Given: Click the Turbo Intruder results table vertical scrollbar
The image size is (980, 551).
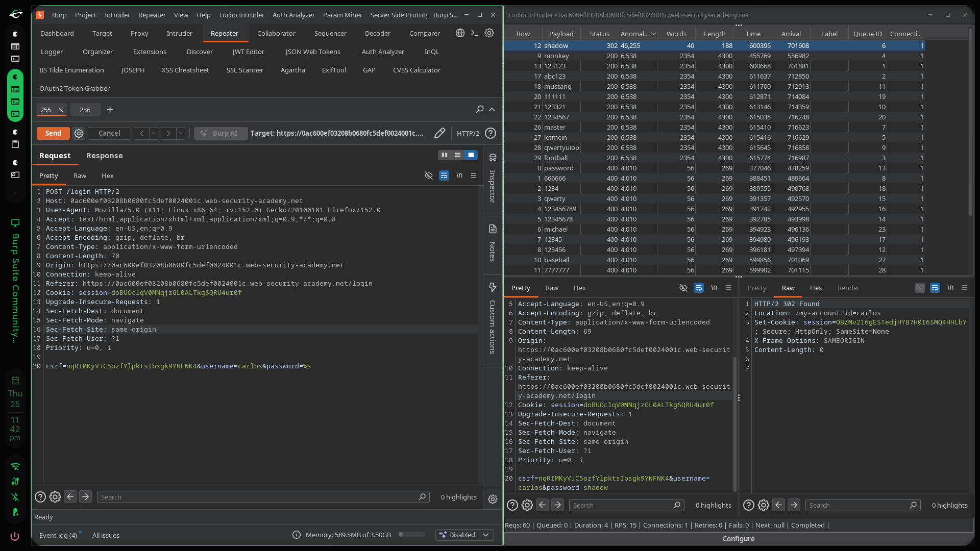Looking at the screenshot, I should 971,122.
